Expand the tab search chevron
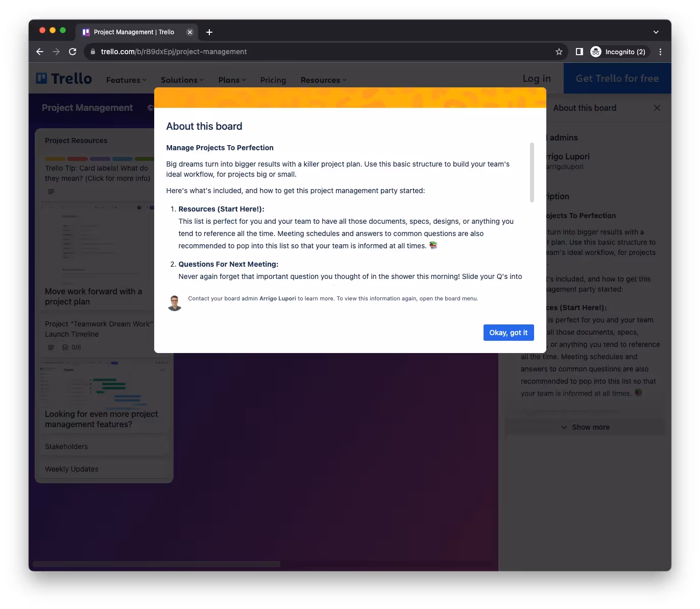700x609 pixels. pyautogui.click(x=656, y=32)
